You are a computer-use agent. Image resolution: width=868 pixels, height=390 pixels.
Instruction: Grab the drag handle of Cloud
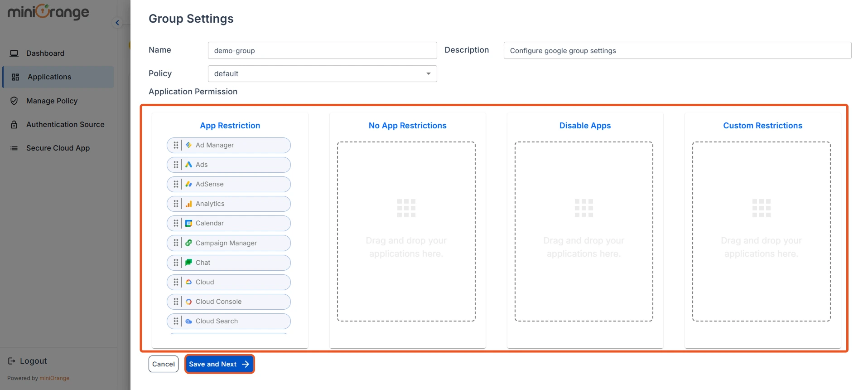176,282
